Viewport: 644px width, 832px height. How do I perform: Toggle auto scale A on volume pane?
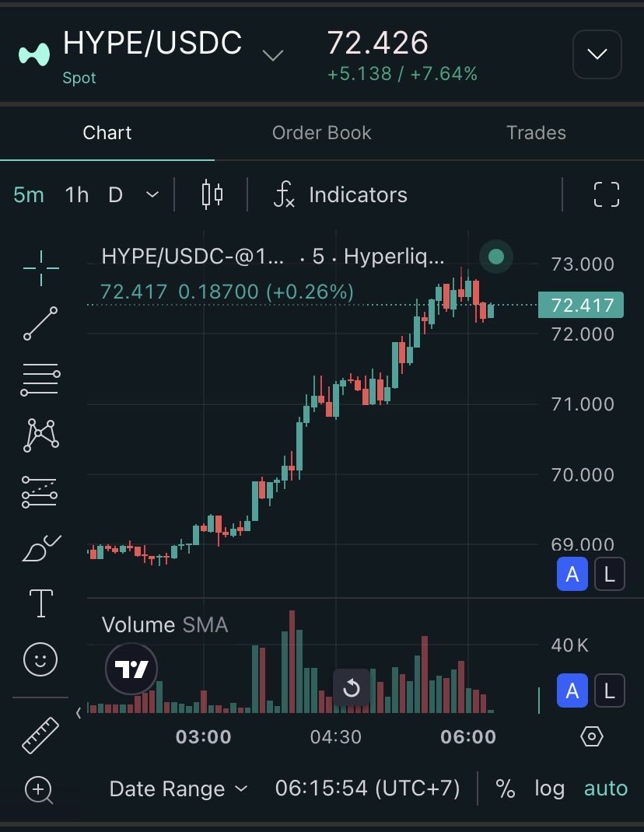pos(572,690)
